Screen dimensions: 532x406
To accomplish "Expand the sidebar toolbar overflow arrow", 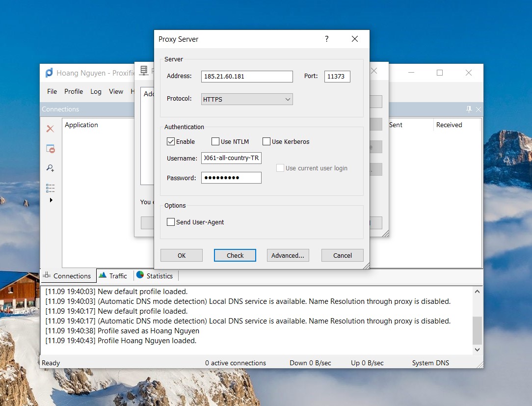I will (x=51, y=200).
